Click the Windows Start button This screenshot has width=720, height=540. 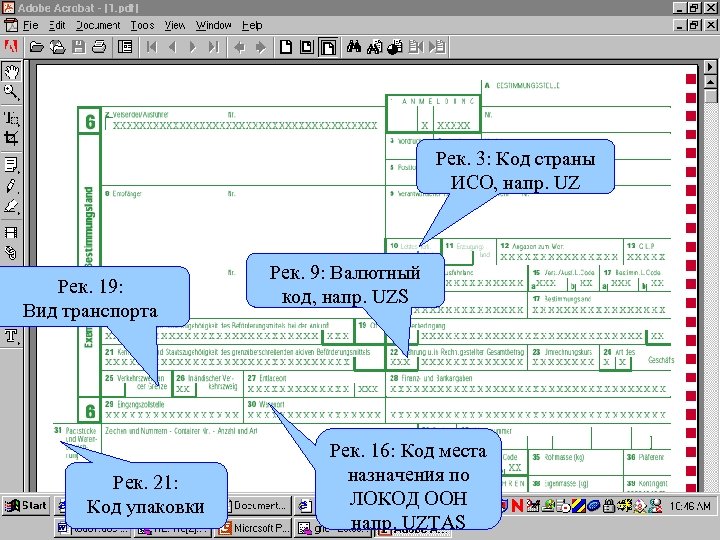click(26, 506)
